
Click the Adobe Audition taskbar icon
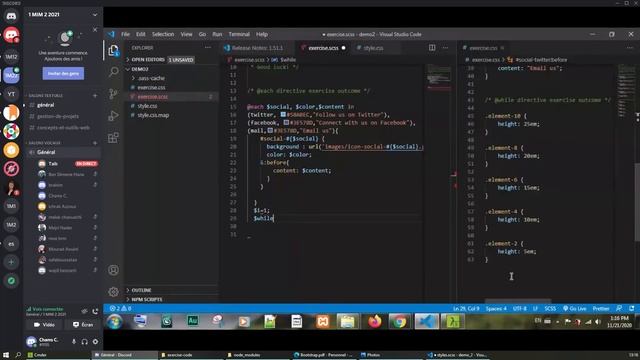[193, 321]
